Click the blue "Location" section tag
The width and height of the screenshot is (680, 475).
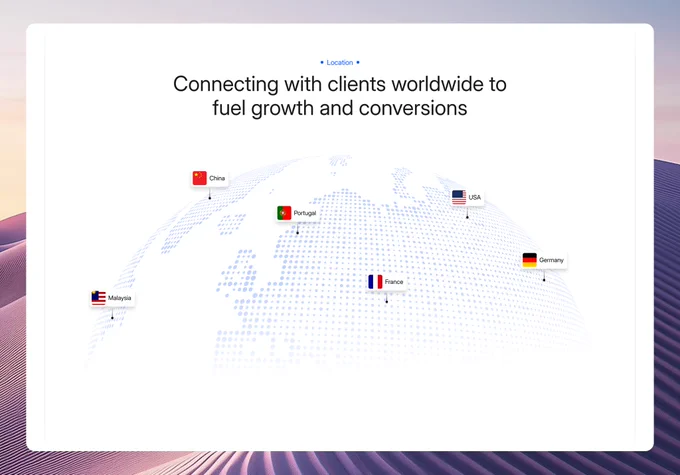point(340,62)
